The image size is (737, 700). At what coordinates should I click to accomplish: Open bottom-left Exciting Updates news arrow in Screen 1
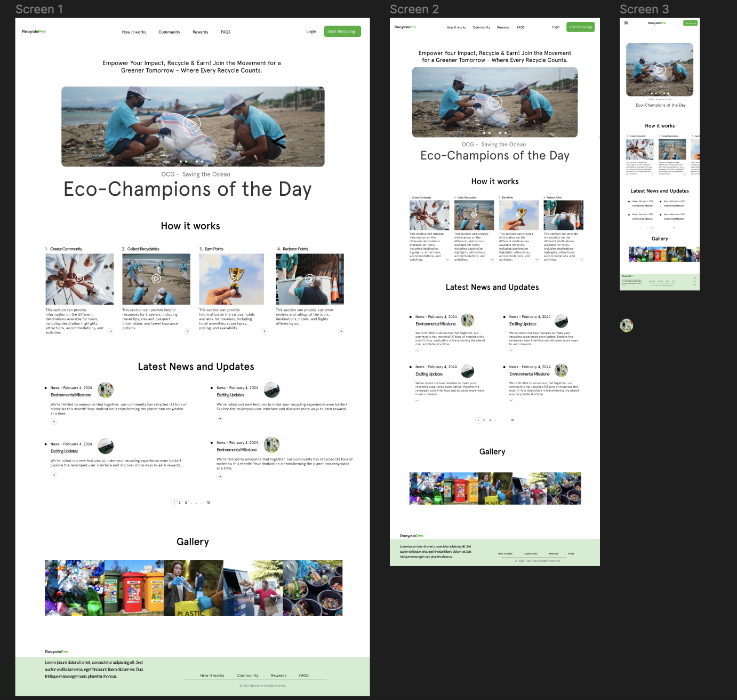(53, 474)
